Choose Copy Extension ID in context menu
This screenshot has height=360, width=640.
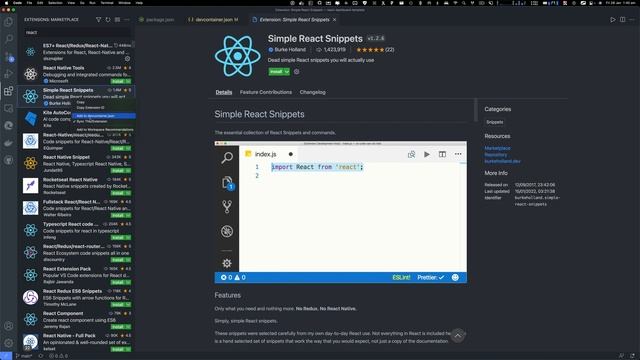point(91,108)
